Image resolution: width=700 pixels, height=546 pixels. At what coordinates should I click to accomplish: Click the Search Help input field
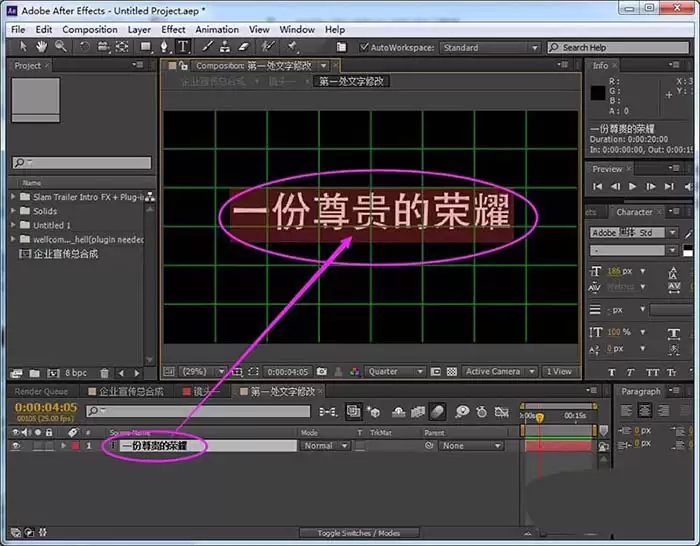coord(618,48)
